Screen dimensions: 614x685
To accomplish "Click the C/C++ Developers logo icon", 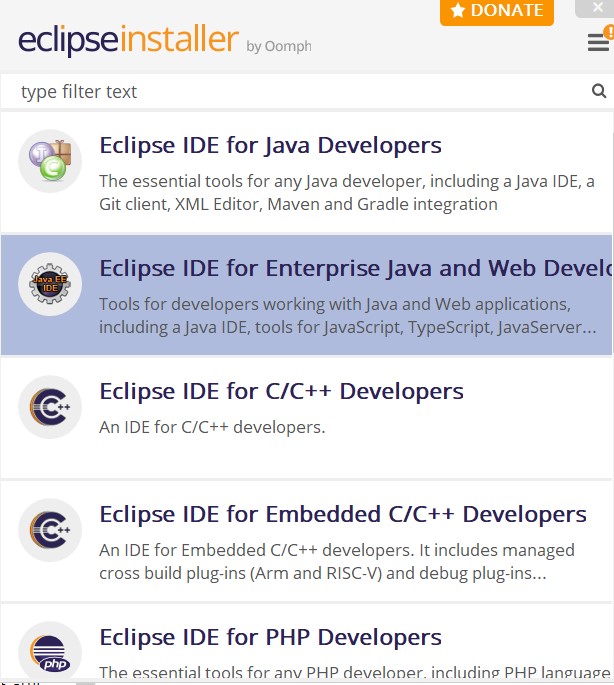I will [x=50, y=407].
